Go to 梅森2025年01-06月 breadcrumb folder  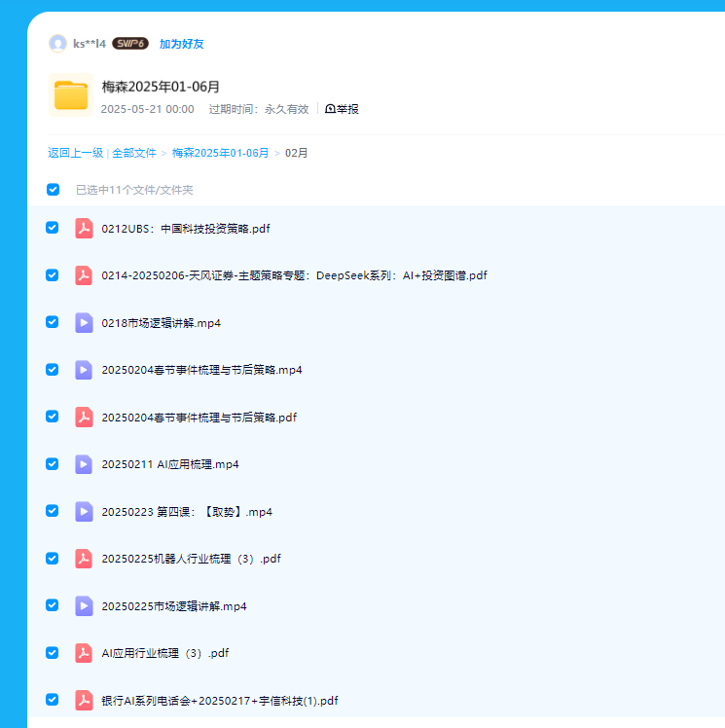tap(220, 153)
